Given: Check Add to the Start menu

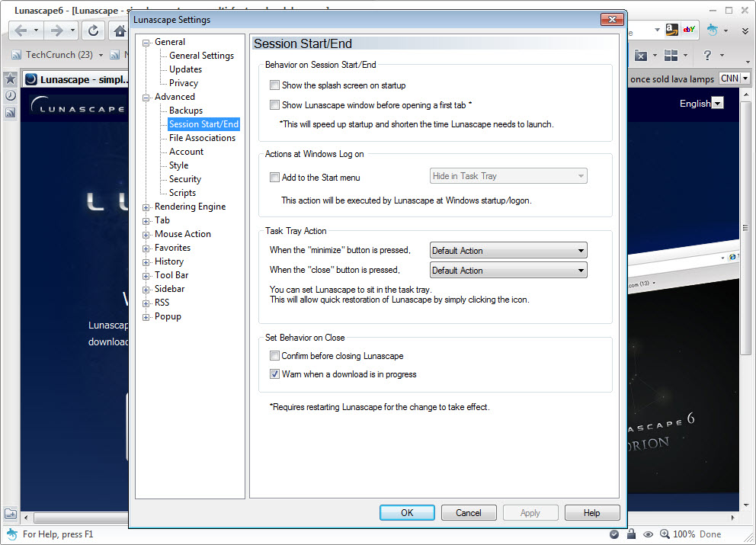Looking at the screenshot, I should coord(275,178).
